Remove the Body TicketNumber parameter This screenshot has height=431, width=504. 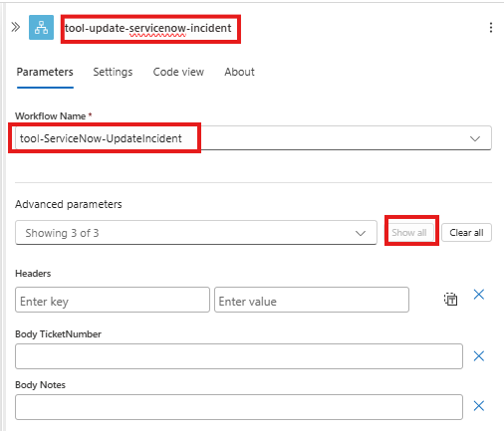(x=479, y=356)
